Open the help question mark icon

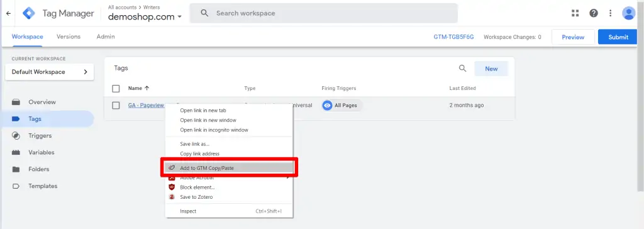[x=594, y=13]
